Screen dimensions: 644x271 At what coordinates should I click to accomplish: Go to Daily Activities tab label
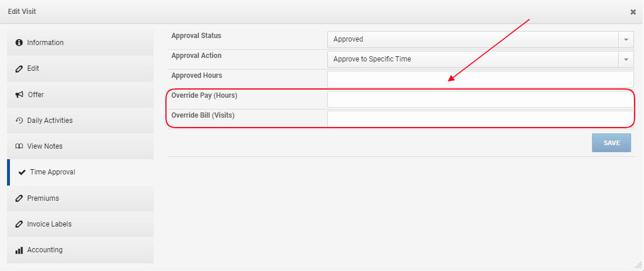point(50,121)
